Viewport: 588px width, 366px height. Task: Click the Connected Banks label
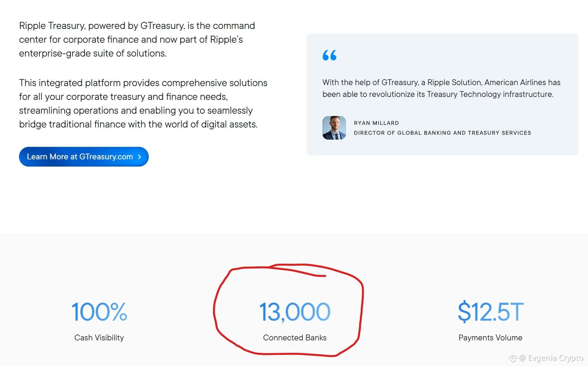[295, 338]
